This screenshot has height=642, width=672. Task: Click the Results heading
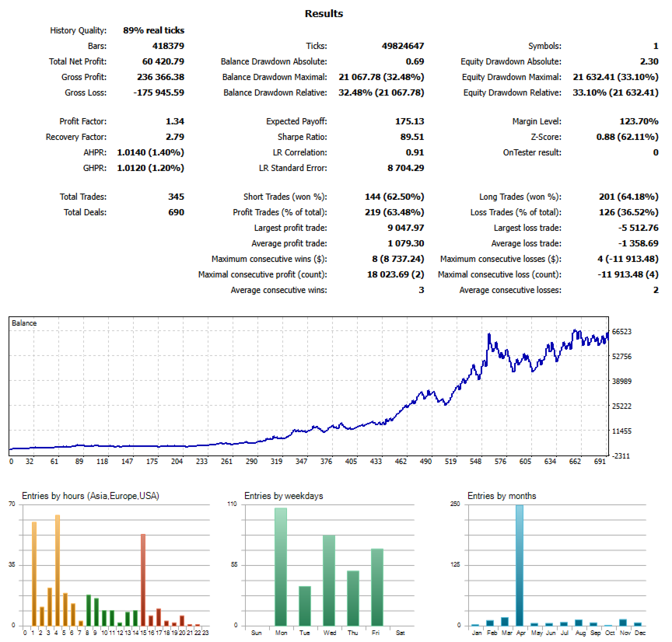pyautogui.click(x=324, y=14)
